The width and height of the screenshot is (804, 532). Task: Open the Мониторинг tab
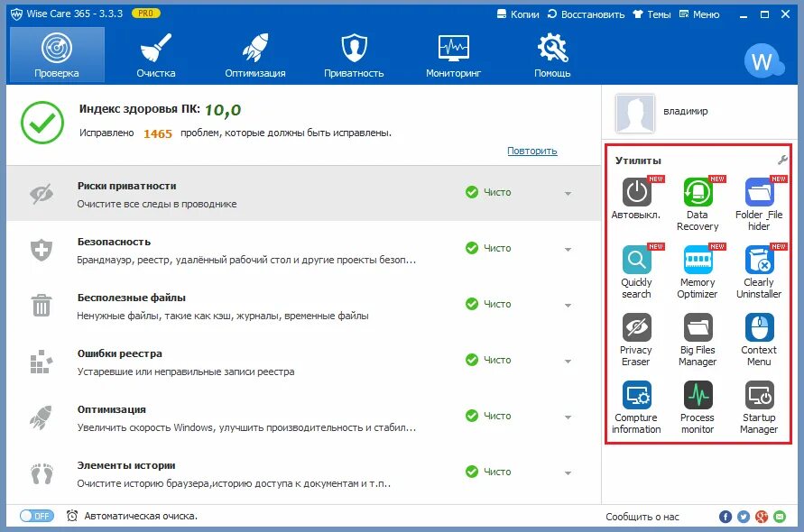[453, 55]
